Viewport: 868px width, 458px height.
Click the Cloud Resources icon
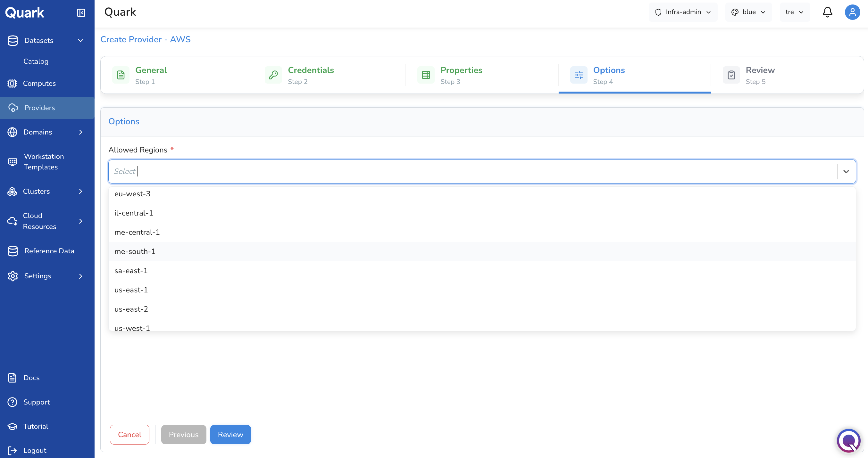[x=12, y=221]
